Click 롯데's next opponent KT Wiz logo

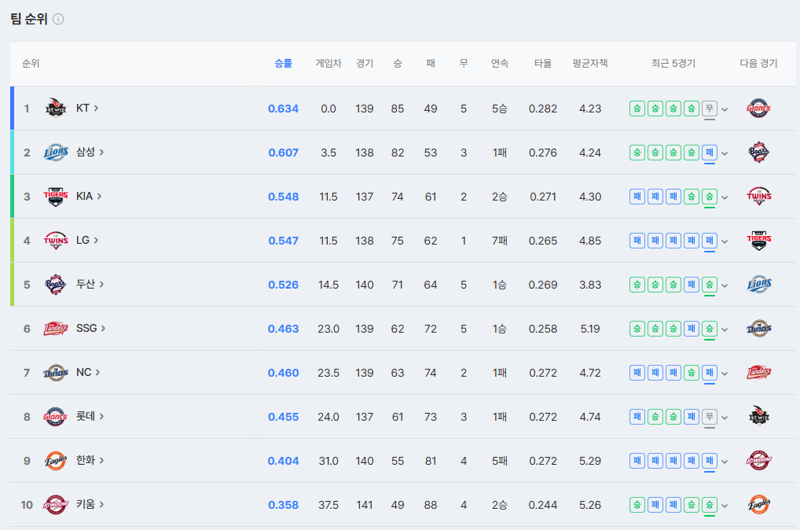759,416
